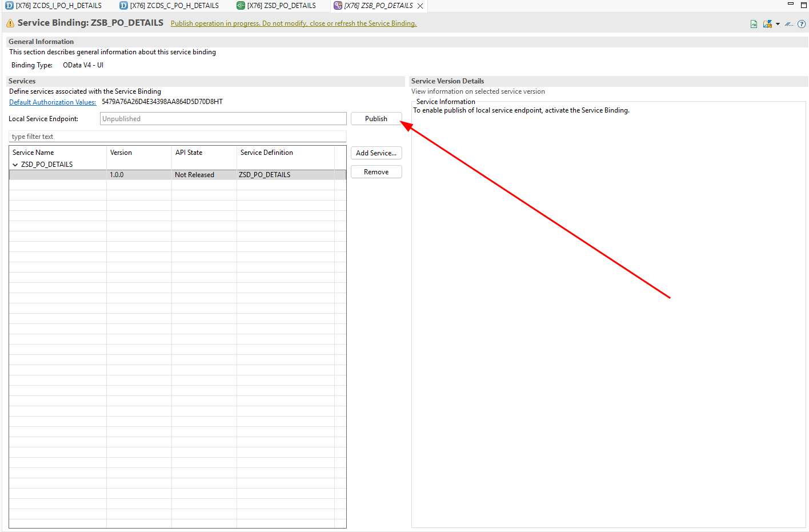
Task: Minimize the editor area with the minimize icon
Action: pyautogui.click(x=791, y=4)
